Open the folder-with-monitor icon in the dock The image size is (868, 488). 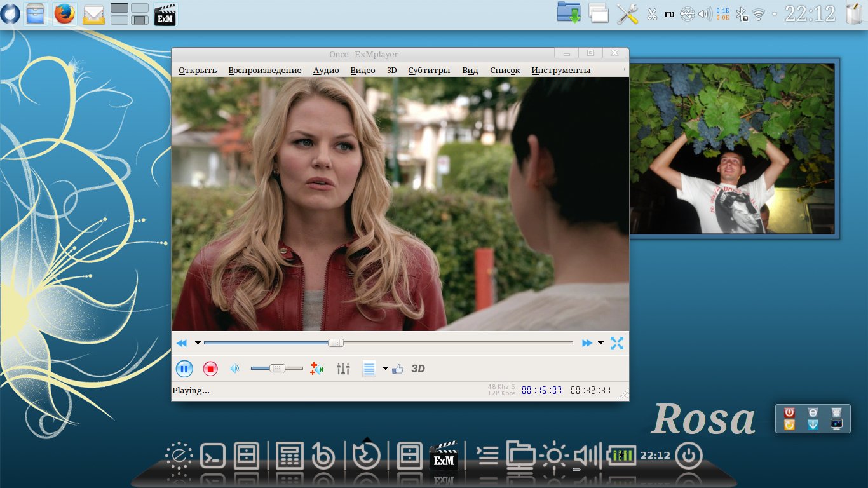[520, 456]
